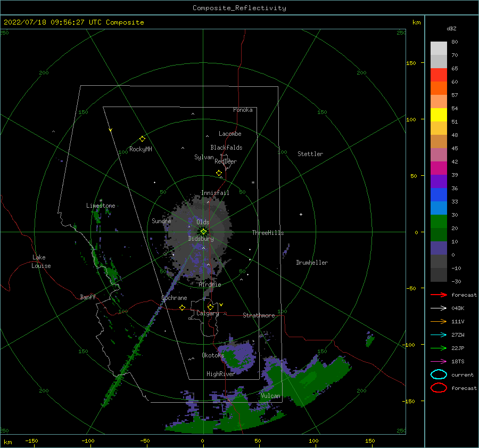479x448 pixels.
Task: Click the magenta 18TS arrow legend icon
Action: [x=439, y=362]
